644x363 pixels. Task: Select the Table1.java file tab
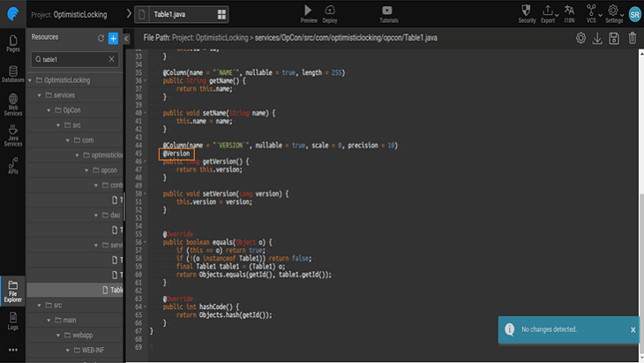pos(171,15)
